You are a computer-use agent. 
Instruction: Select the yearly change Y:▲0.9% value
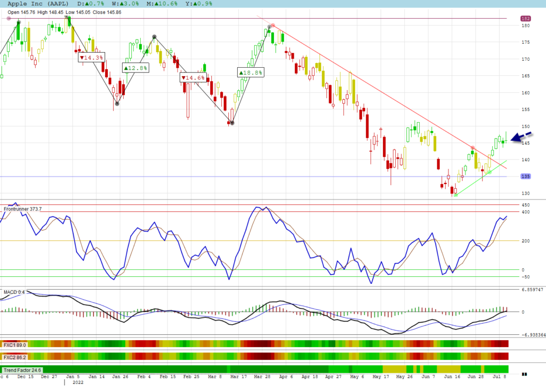199,4
